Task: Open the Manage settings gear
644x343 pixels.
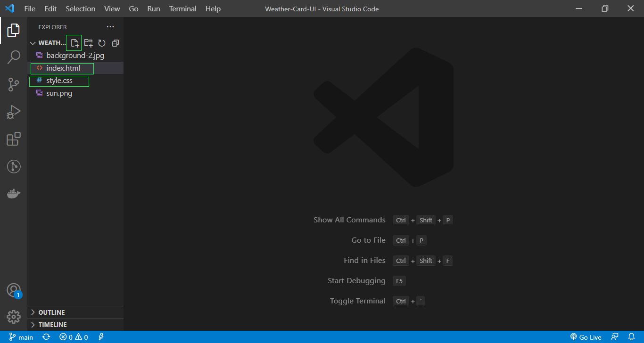Action: pyautogui.click(x=13, y=317)
